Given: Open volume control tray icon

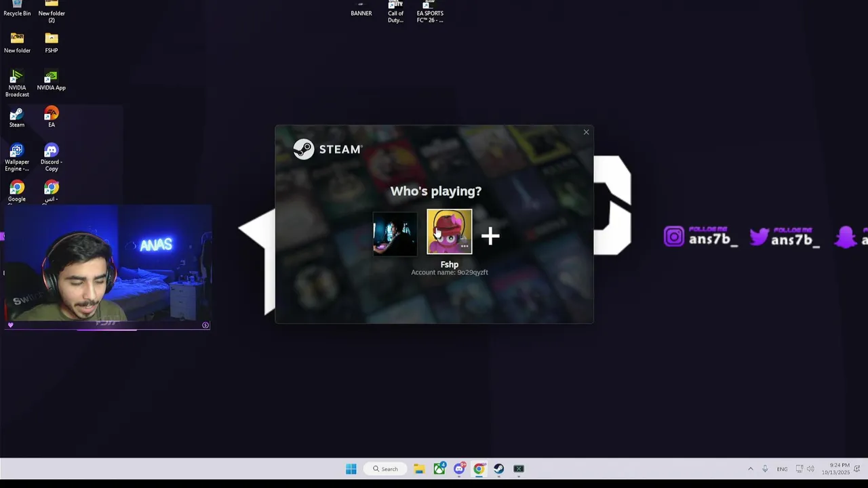Looking at the screenshot, I should click(810, 469).
